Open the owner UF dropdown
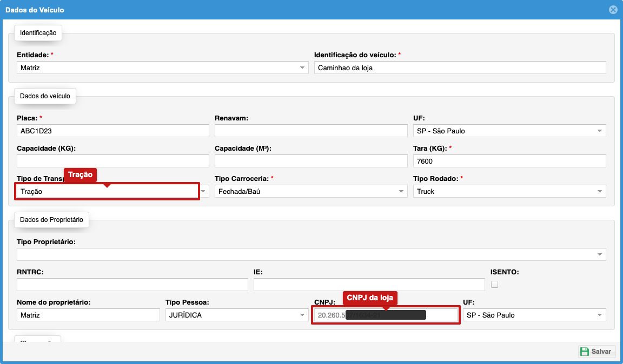 [534, 315]
